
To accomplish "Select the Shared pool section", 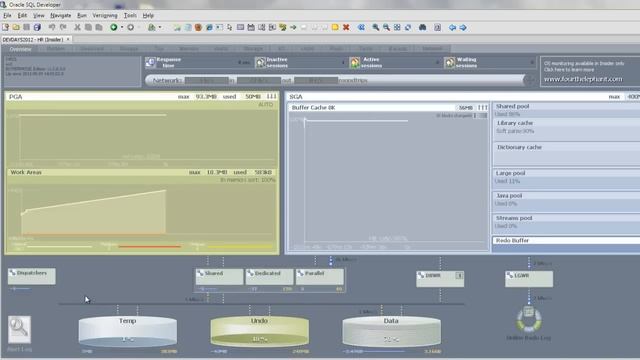I will pyautogui.click(x=566, y=109).
